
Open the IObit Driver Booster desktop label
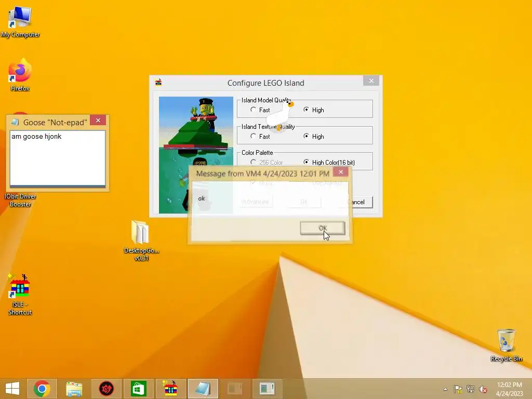[x=20, y=200]
